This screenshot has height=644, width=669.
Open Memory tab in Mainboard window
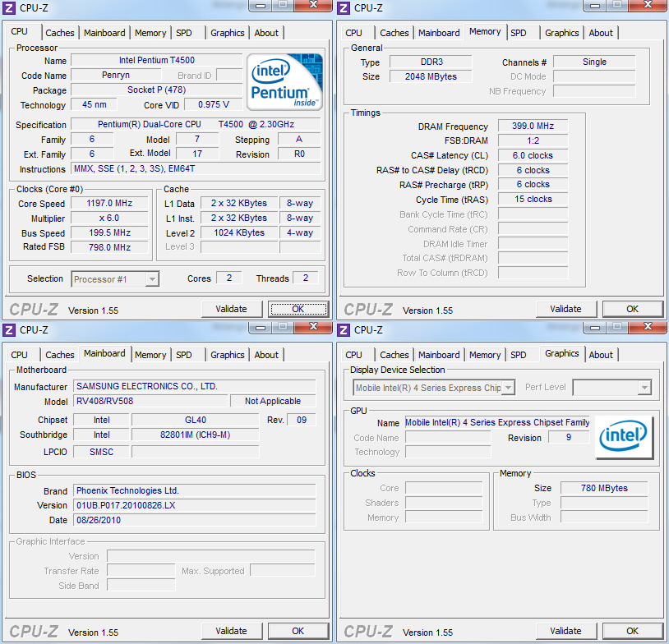pos(150,355)
